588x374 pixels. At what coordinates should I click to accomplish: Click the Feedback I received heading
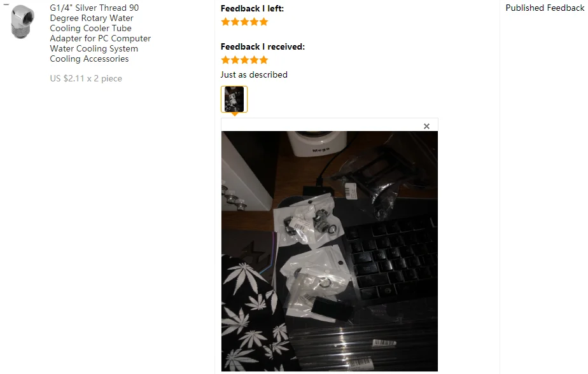pyautogui.click(x=262, y=46)
